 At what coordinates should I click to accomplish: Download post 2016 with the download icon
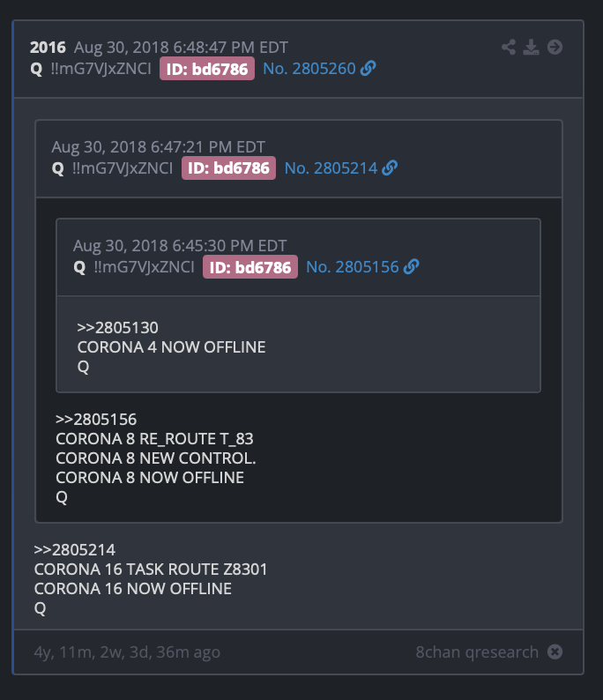click(531, 48)
